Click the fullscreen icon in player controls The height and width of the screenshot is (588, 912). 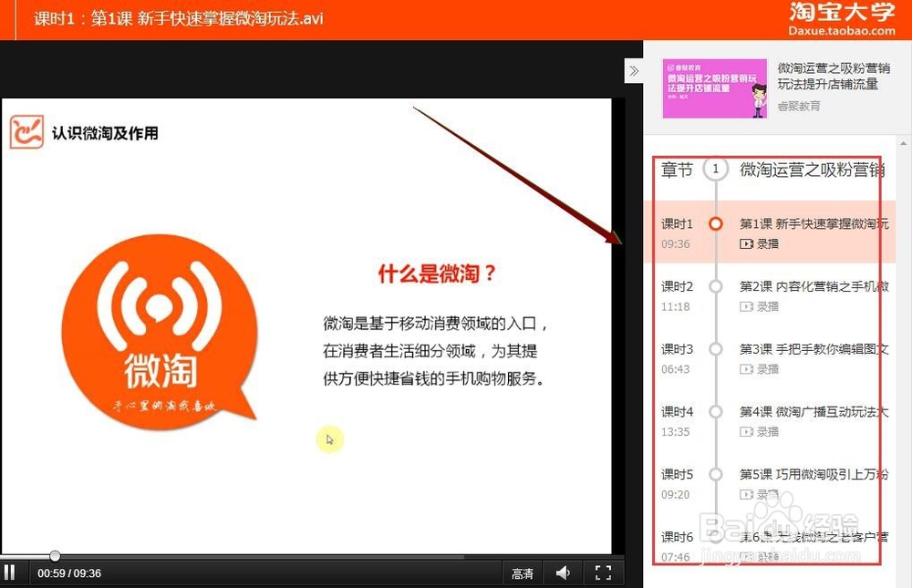point(603,573)
